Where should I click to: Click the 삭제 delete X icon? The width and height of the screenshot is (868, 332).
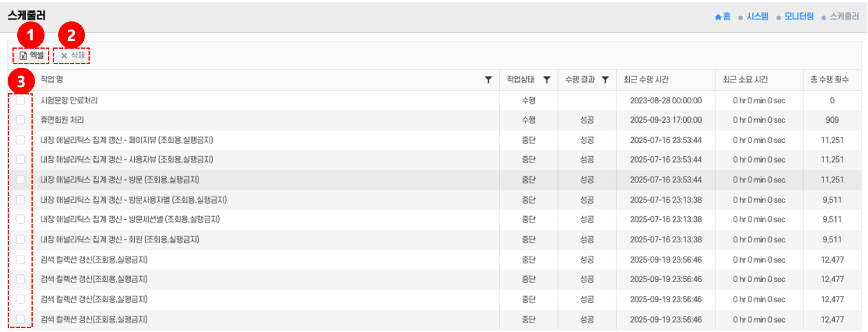point(64,56)
